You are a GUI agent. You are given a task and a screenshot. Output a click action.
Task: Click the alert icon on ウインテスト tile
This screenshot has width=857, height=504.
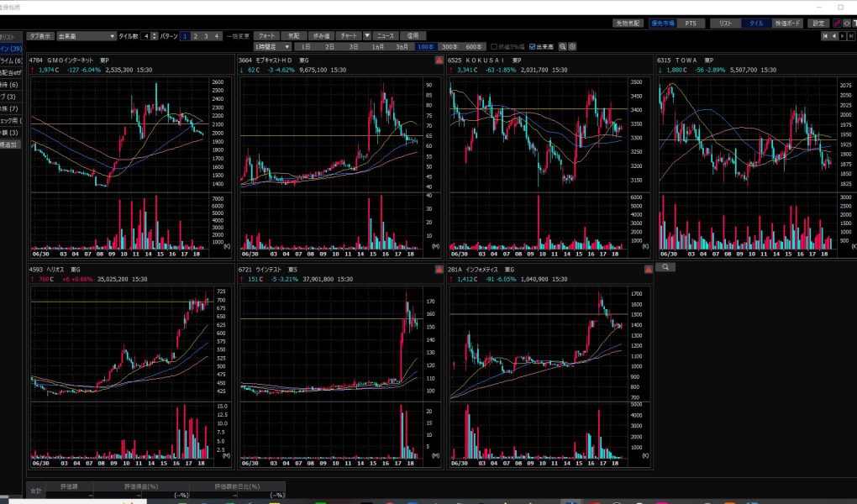439,270
